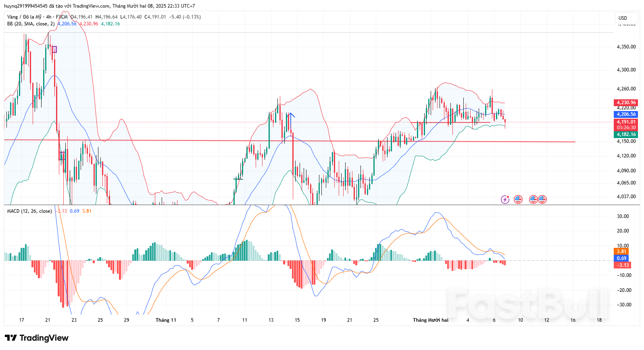Select the BB (20, SMA, close, 2) legend
644x350 pixels.
tap(31, 24)
